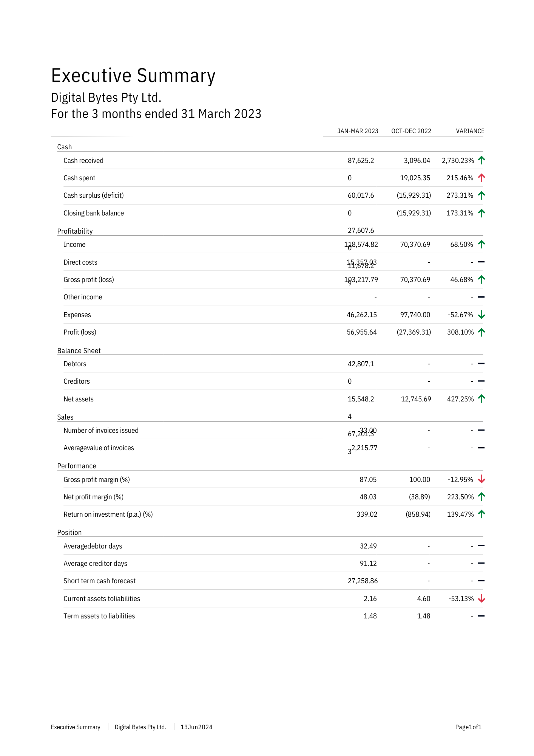
Task: Click the red down arrow for Current assets row
Action: click(x=481, y=598)
